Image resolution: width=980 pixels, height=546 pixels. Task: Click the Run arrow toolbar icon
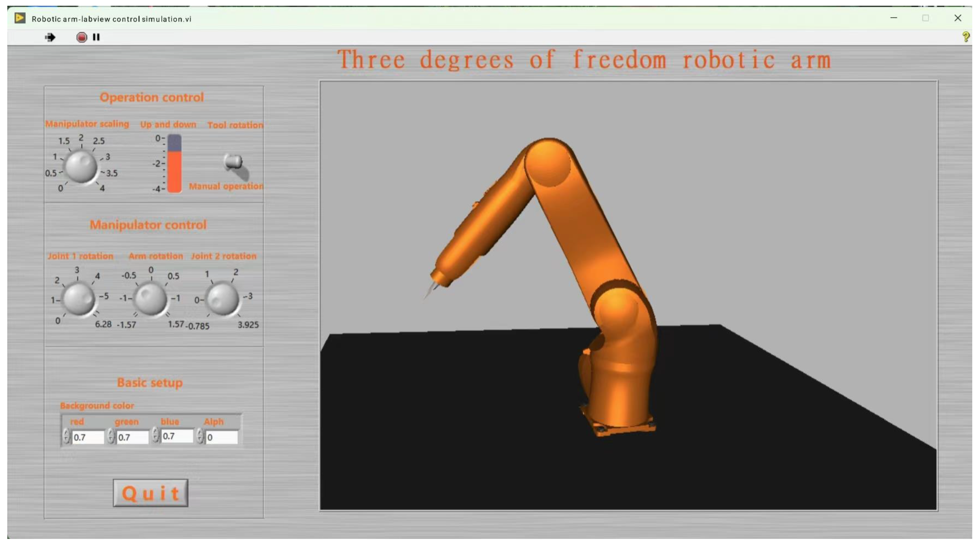(x=50, y=37)
